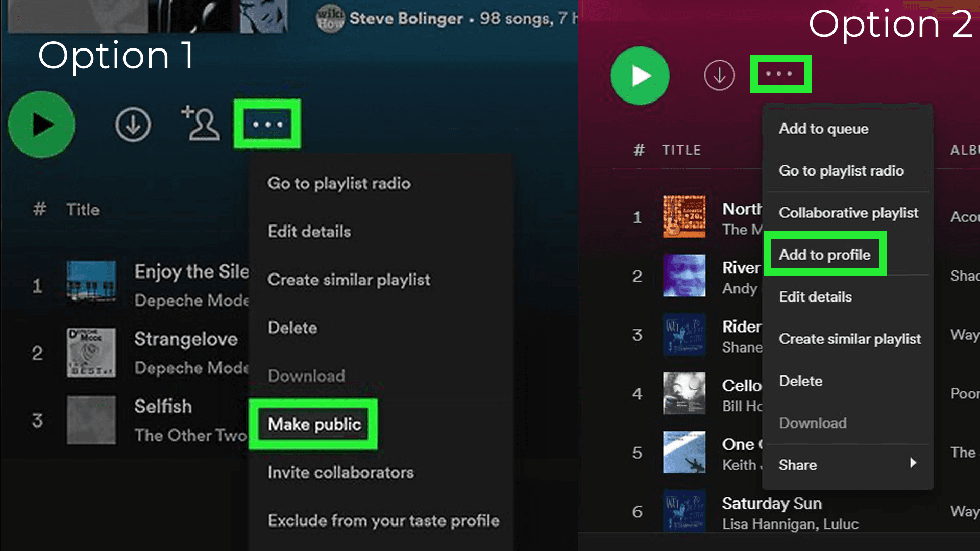Open the three-dot menu in Option 2
Viewport: 980px width, 551px height.
780,73
